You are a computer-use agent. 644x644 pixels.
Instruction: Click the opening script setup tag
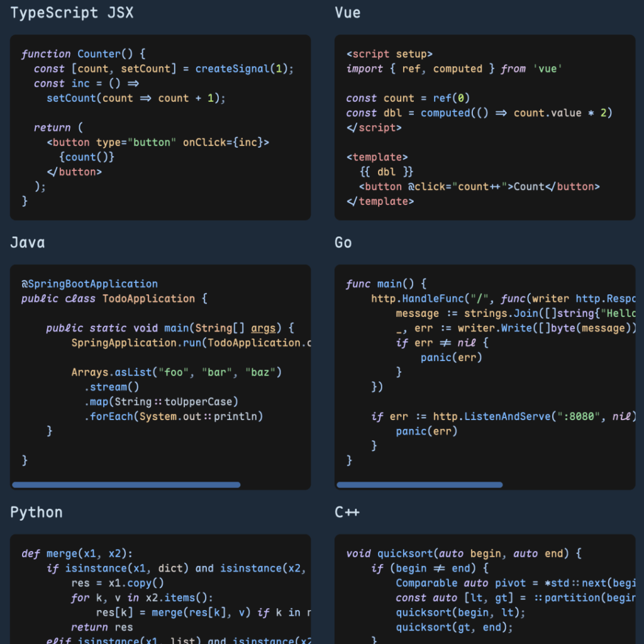click(x=389, y=54)
